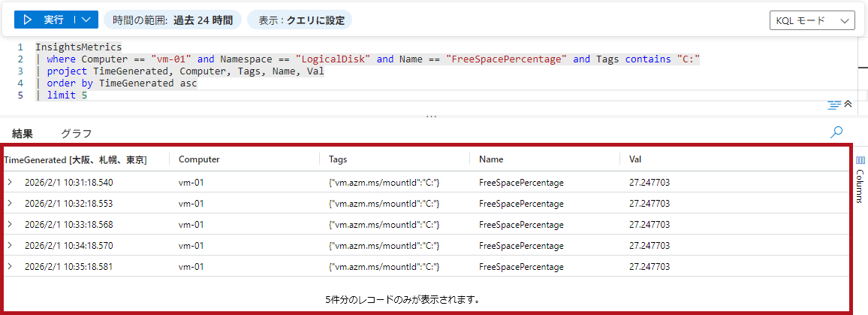The width and height of the screenshot is (868, 315).
Task: Click the Tags column header
Action: point(338,159)
